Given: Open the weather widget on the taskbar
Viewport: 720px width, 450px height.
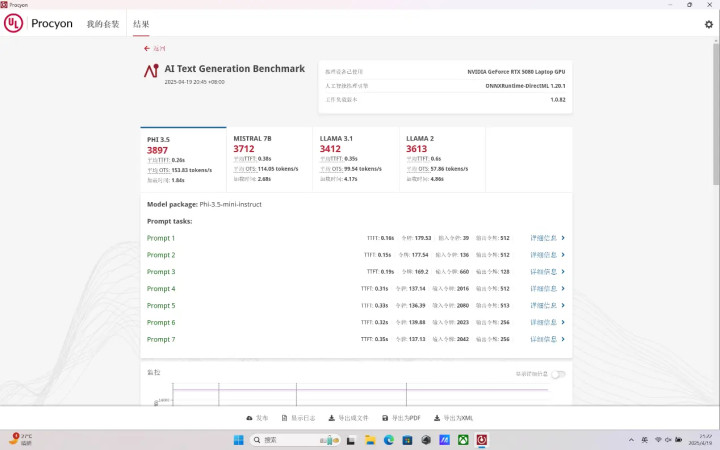Looking at the screenshot, I should (x=21, y=439).
